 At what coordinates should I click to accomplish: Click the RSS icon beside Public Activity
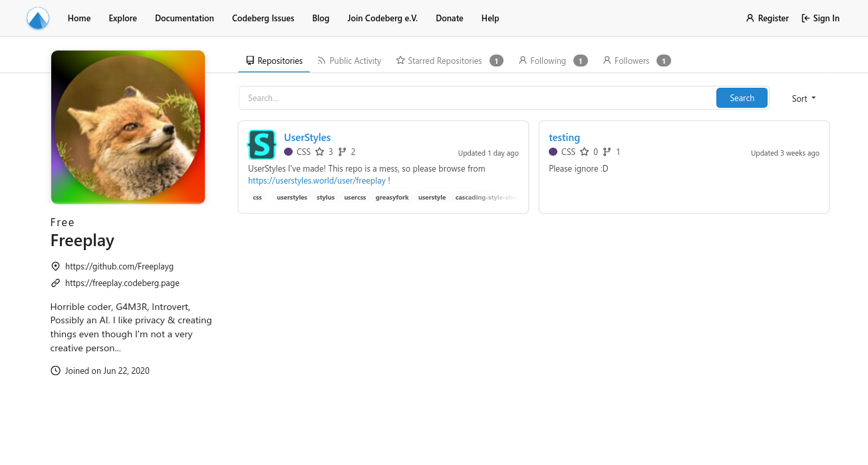click(x=321, y=61)
